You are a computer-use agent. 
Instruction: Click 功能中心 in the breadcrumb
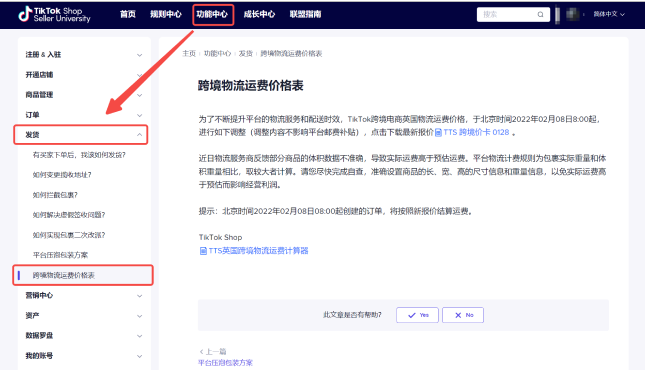[x=217, y=54]
